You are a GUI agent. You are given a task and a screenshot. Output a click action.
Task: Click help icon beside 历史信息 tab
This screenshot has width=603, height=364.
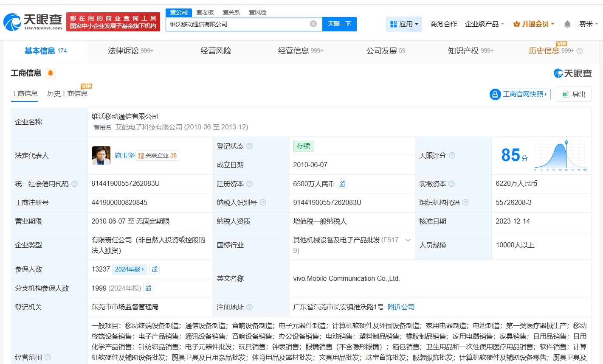[580, 51]
